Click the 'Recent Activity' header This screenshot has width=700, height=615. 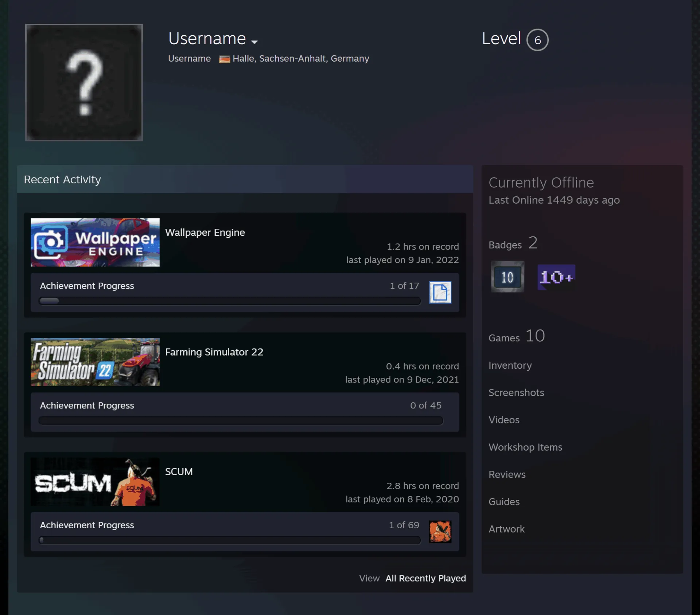tap(62, 180)
